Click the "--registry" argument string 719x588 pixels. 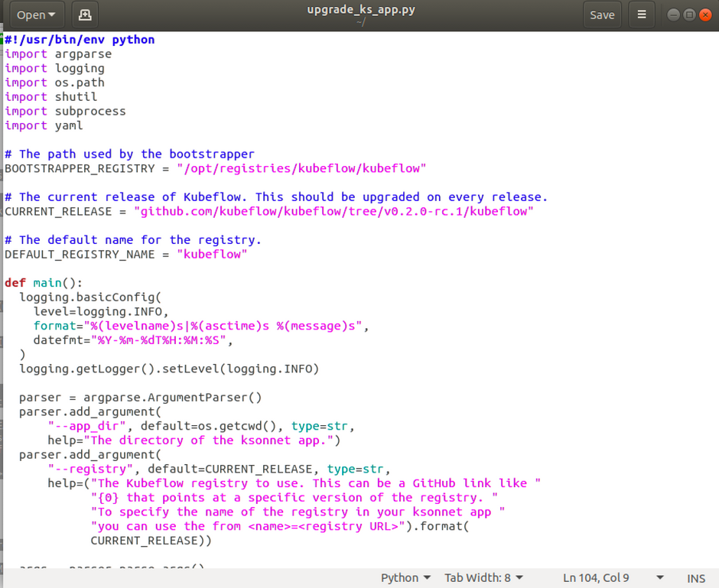pos(90,469)
